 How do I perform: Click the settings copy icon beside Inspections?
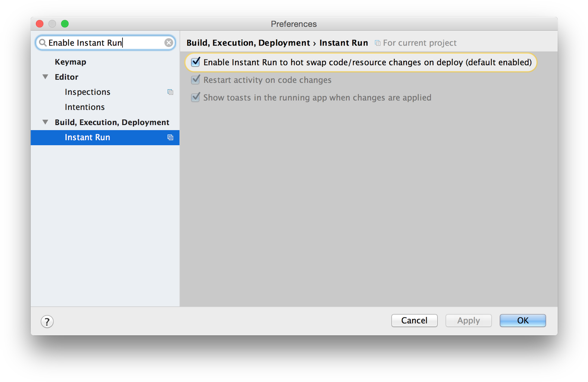170,92
